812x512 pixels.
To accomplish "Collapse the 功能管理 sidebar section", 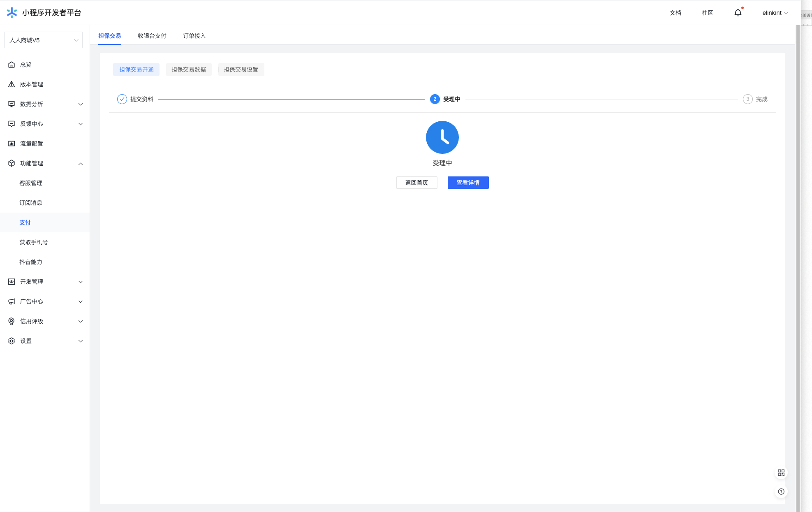I will [x=81, y=163].
